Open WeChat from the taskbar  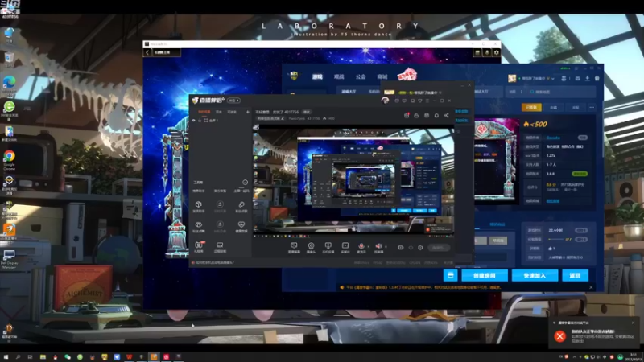pos(68,356)
